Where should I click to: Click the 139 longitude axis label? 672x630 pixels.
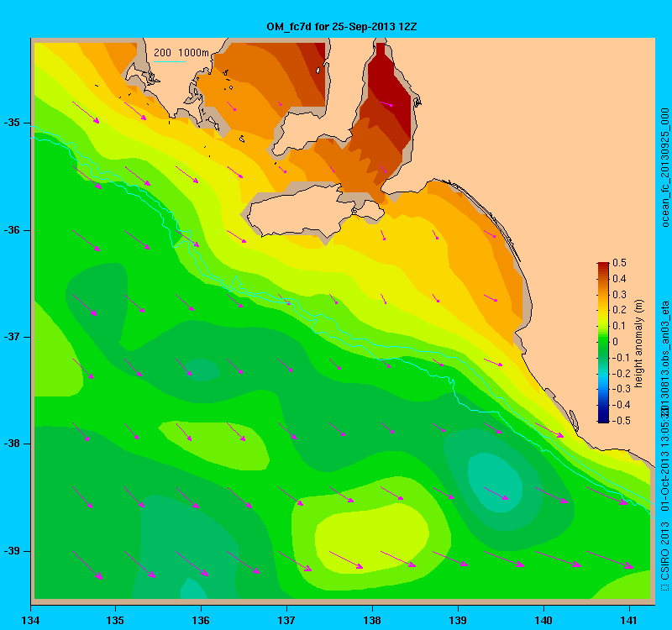[x=458, y=621]
